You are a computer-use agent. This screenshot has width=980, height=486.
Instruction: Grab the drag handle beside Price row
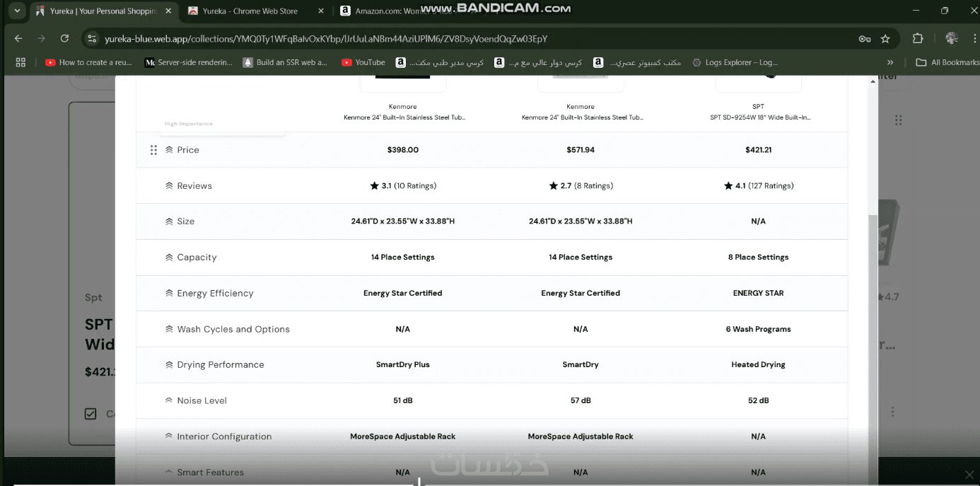point(153,150)
